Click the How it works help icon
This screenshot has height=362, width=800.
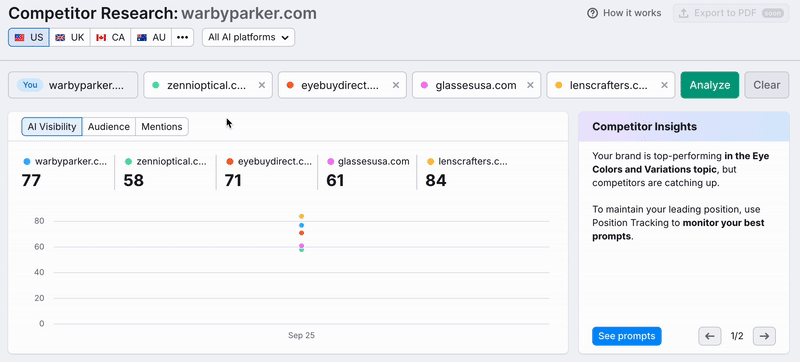click(592, 13)
